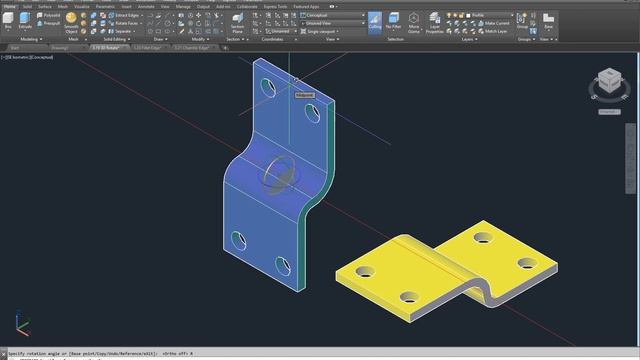Open the Visualize ribbon tab
Screen dimensions: 640x360
pyautogui.click(x=82, y=7)
